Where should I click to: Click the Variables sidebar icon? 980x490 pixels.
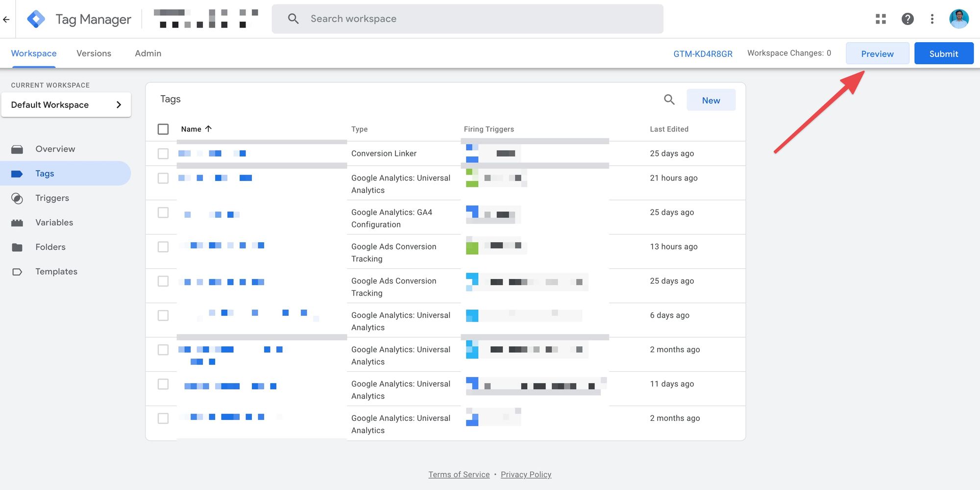point(17,223)
